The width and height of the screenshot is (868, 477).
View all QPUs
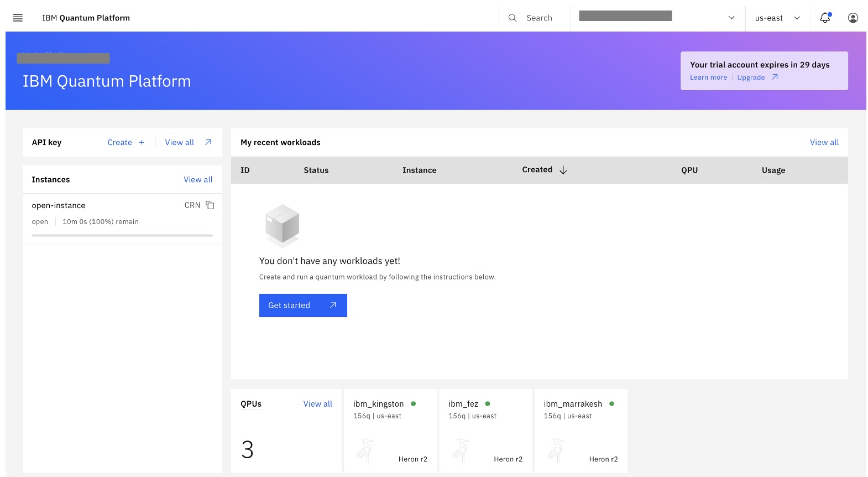pos(318,404)
